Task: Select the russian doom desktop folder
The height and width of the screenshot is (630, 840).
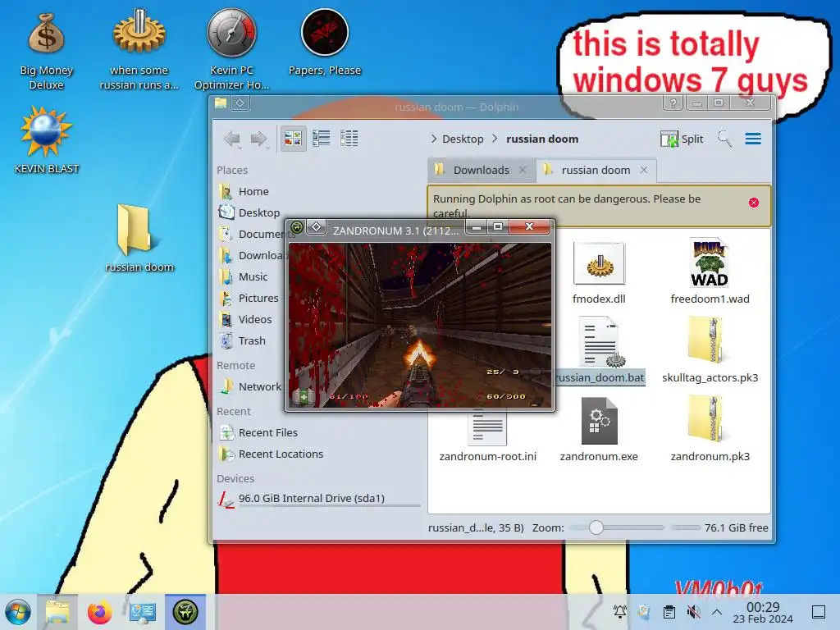Action: [x=139, y=238]
